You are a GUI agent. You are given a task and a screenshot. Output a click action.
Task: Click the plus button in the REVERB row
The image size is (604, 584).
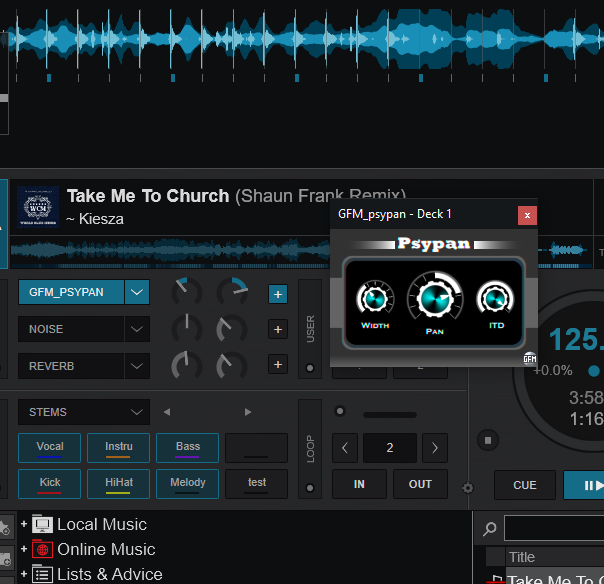(x=278, y=364)
